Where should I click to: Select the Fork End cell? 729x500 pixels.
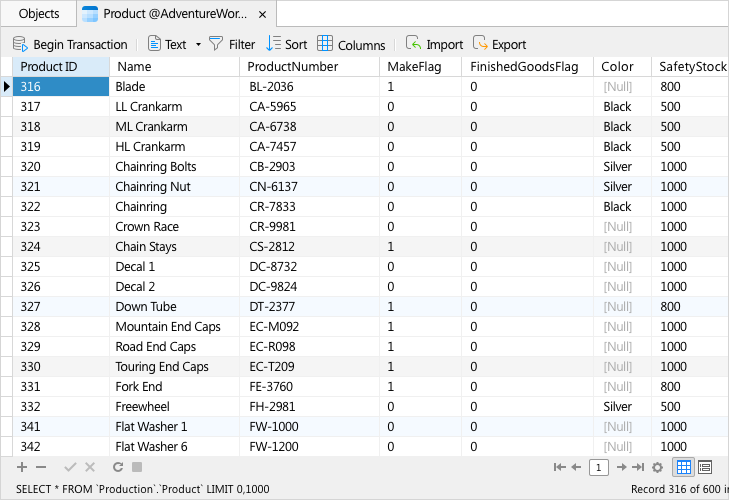174,387
